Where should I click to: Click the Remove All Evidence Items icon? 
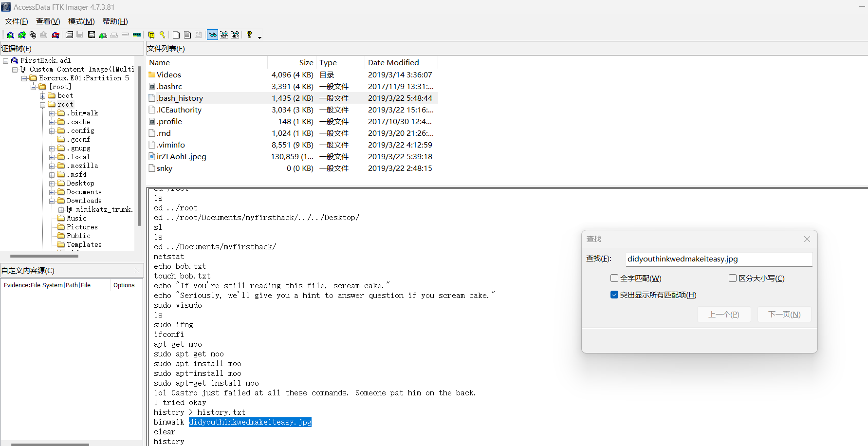click(55, 35)
